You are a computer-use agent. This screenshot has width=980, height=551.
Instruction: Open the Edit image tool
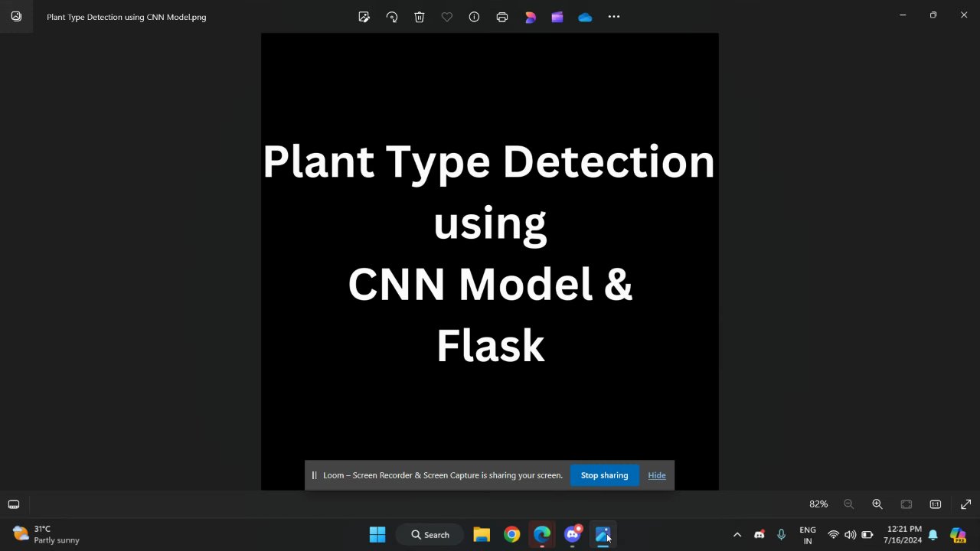pos(364,17)
